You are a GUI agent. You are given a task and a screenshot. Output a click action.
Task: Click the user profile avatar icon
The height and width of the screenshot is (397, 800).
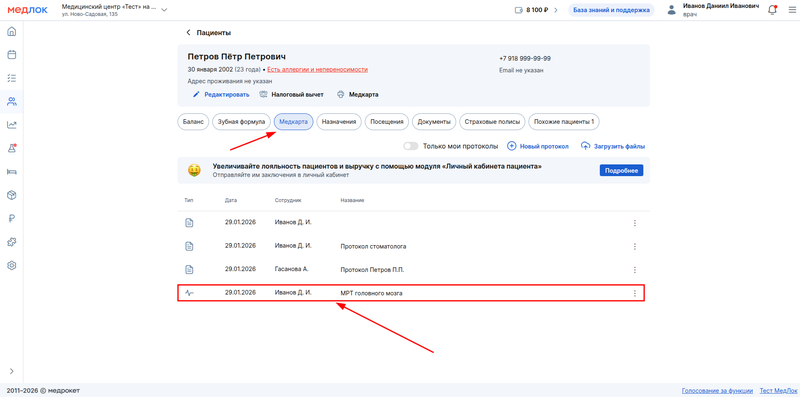pos(672,10)
